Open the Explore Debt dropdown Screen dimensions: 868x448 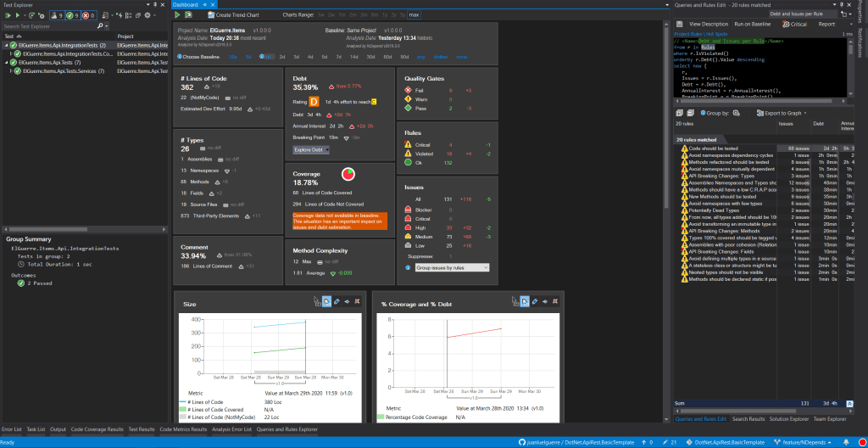311,150
